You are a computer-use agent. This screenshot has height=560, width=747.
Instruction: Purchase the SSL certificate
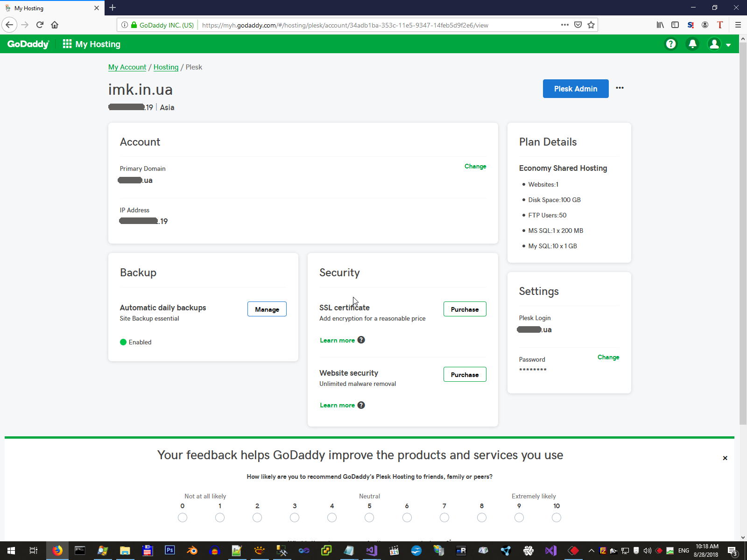click(465, 309)
